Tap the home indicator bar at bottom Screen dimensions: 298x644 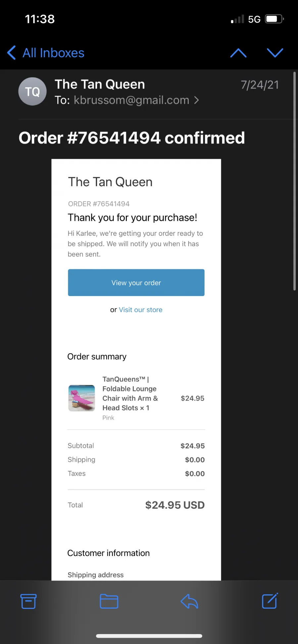149,636
